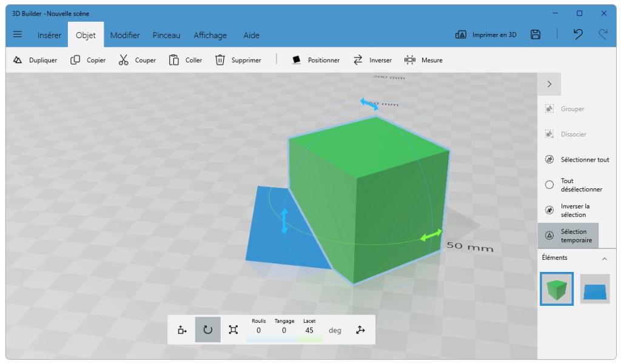Viewport: 621px width, 364px height.
Task: Open the hamburger menu
Action: [x=17, y=35]
